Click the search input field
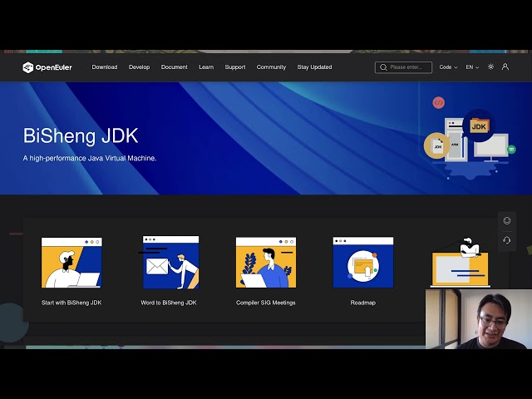This screenshot has height=399, width=532. click(x=403, y=67)
